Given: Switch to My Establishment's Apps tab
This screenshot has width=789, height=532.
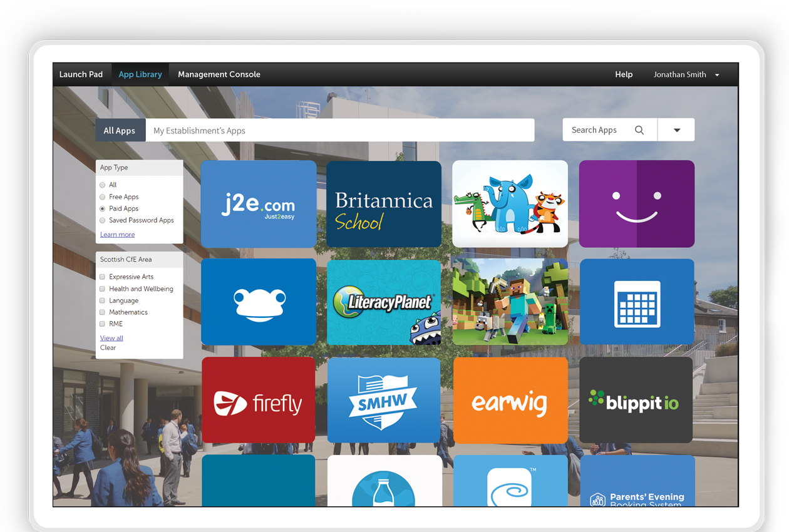Looking at the screenshot, I should (340, 130).
